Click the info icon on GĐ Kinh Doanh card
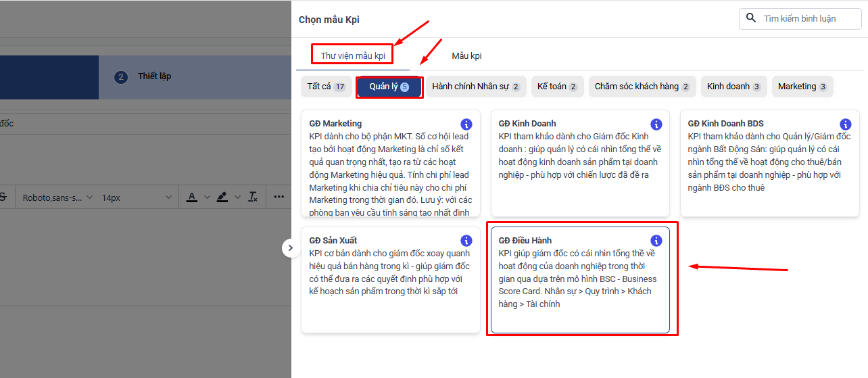 tap(656, 124)
